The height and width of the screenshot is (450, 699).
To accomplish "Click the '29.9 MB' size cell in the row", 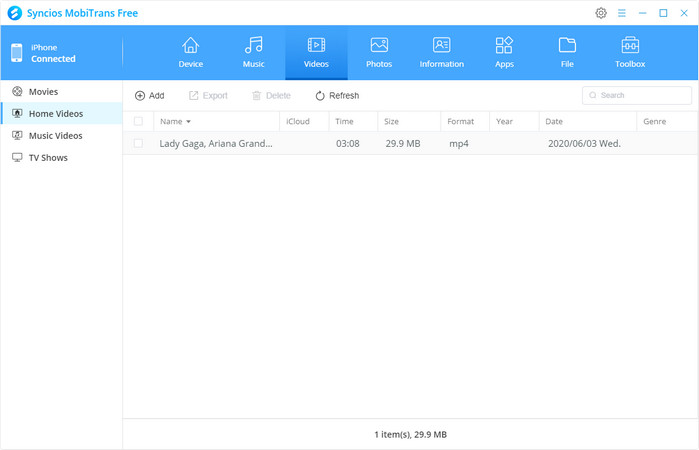I will point(403,144).
